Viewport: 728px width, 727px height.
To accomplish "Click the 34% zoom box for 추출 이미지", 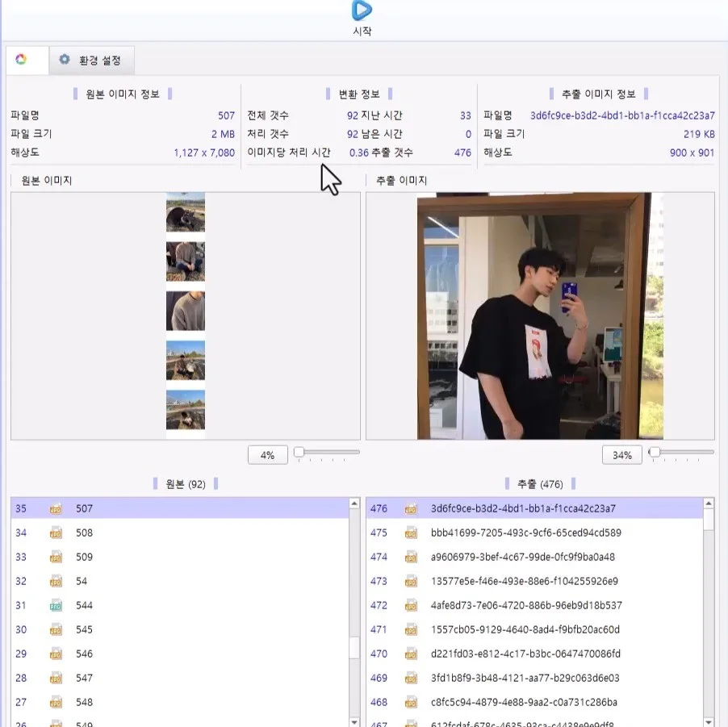I will point(621,455).
